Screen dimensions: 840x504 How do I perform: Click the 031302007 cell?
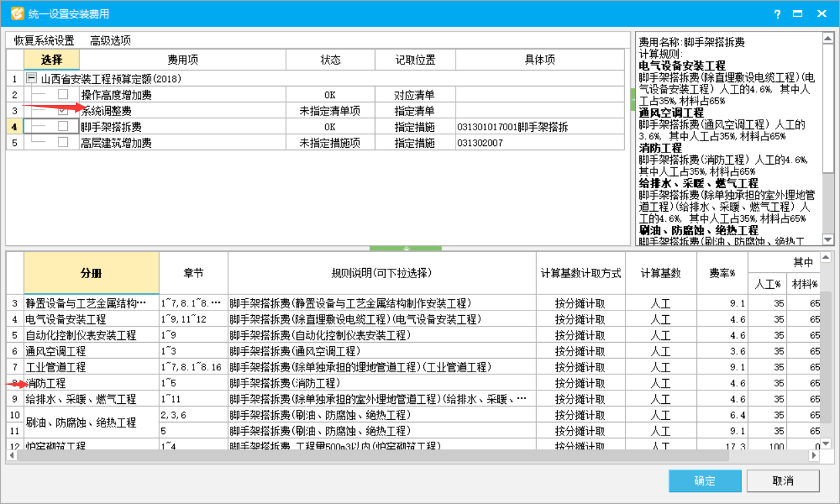click(540, 142)
